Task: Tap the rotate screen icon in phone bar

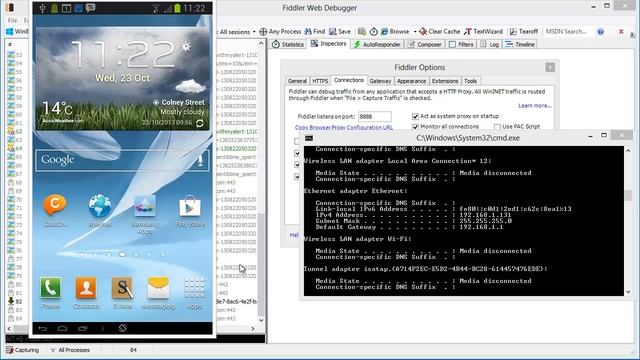Action: pyautogui.click(x=122, y=328)
